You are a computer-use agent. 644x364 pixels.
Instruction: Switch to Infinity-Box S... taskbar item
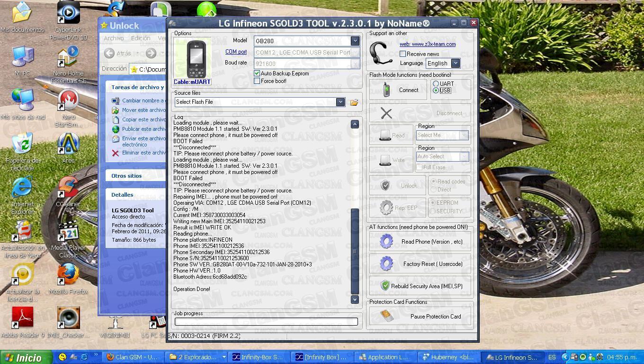pyautogui.click(x=258, y=357)
